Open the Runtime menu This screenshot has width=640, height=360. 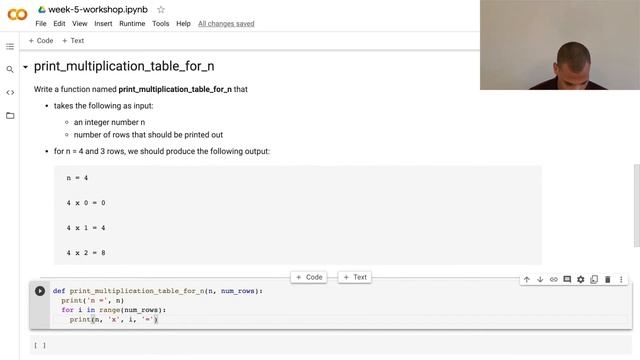click(132, 24)
